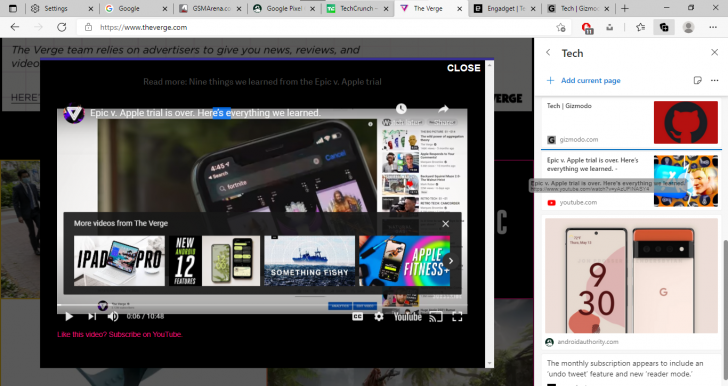Mute the video volume

[x=113, y=317]
